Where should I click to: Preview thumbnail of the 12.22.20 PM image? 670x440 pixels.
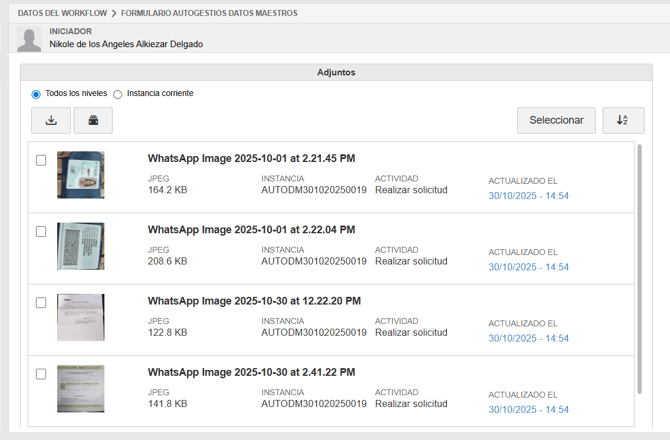[80, 317]
